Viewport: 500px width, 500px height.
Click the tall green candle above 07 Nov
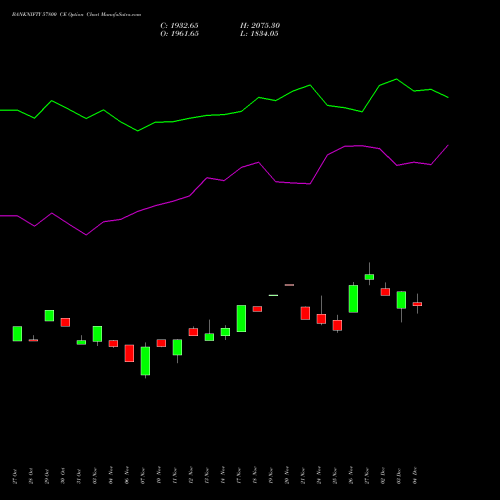[145, 361]
